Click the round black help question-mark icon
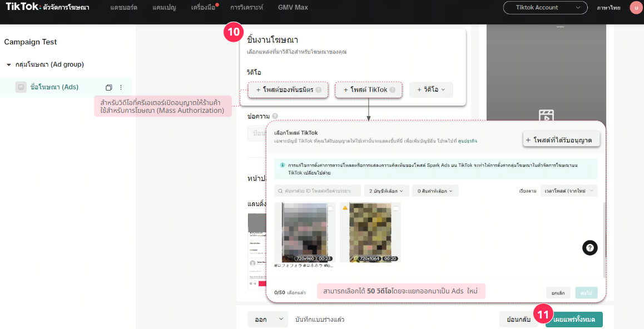The height and width of the screenshot is (329, 644). (x=589, y=248)
